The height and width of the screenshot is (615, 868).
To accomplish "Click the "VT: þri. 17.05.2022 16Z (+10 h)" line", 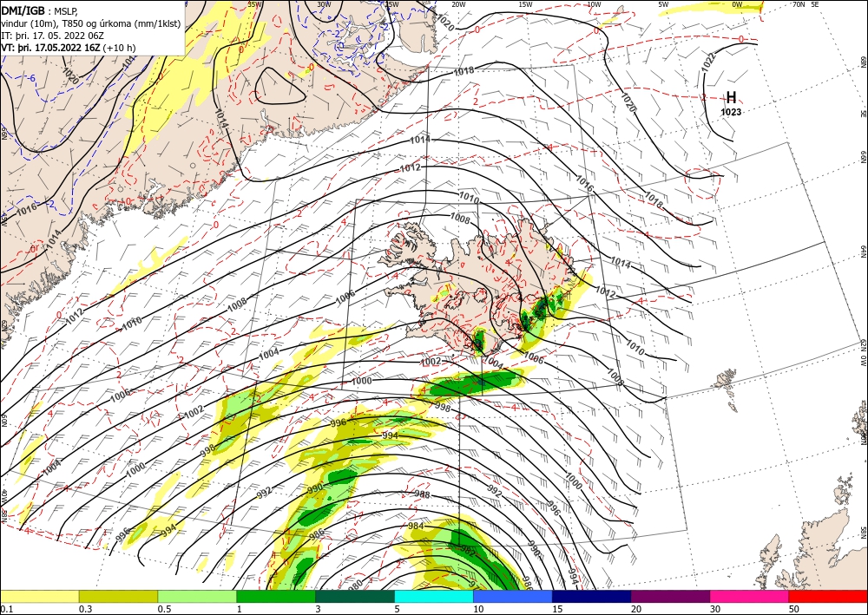I will [x=68, y=47].
